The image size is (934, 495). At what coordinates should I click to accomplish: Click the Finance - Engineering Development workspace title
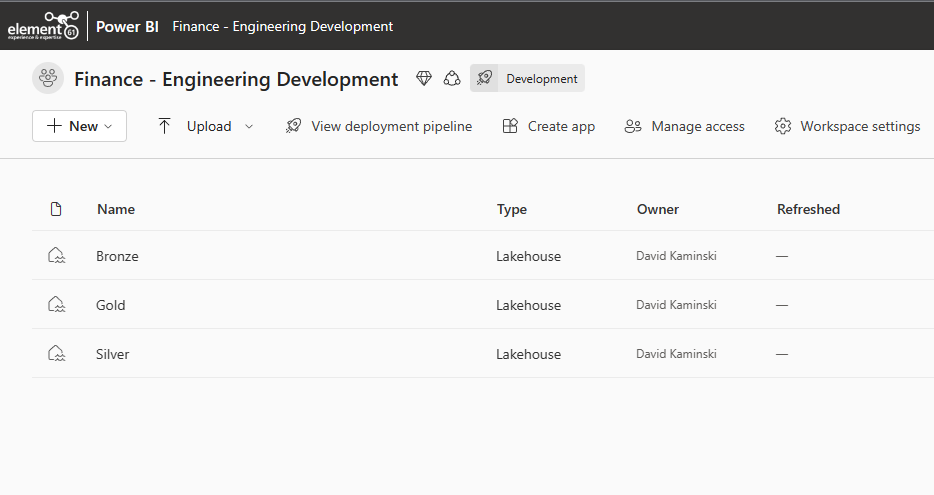click(236, 79)
